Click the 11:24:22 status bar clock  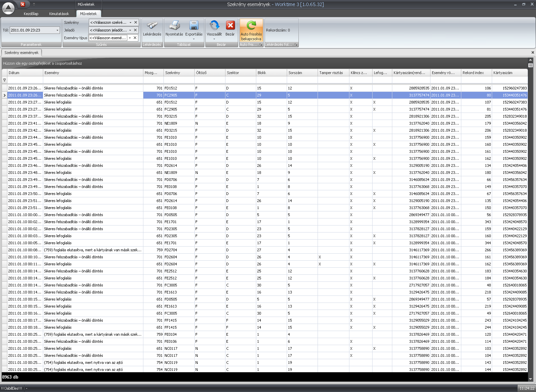(x=527, y=388)
